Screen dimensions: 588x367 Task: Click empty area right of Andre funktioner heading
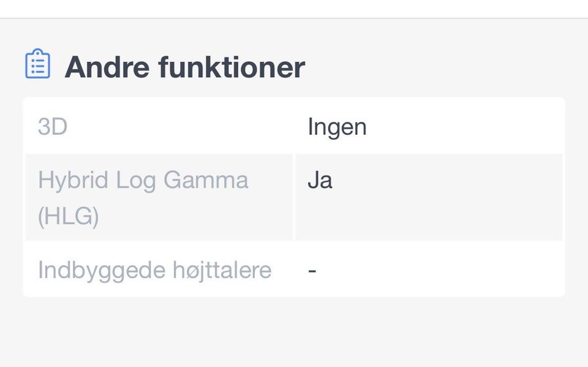[441, 66]
